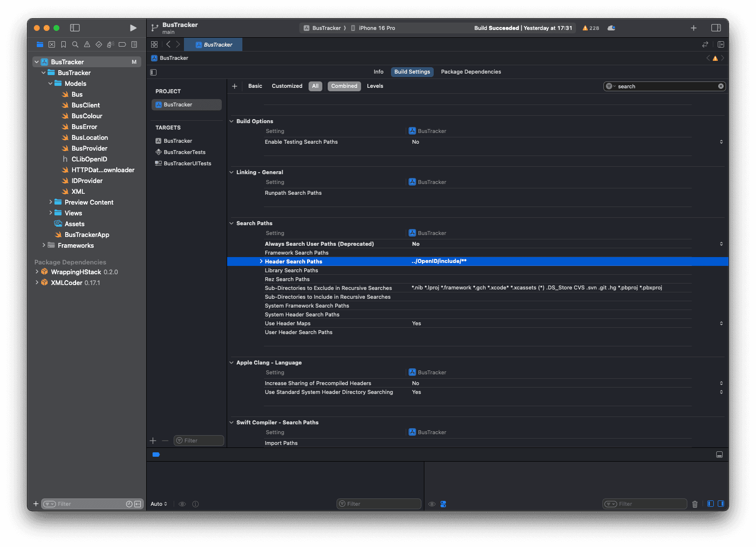Viewport: 756px width, 547px height.
Task: Collapse the Search Paths section
Action: coord(232,223)
